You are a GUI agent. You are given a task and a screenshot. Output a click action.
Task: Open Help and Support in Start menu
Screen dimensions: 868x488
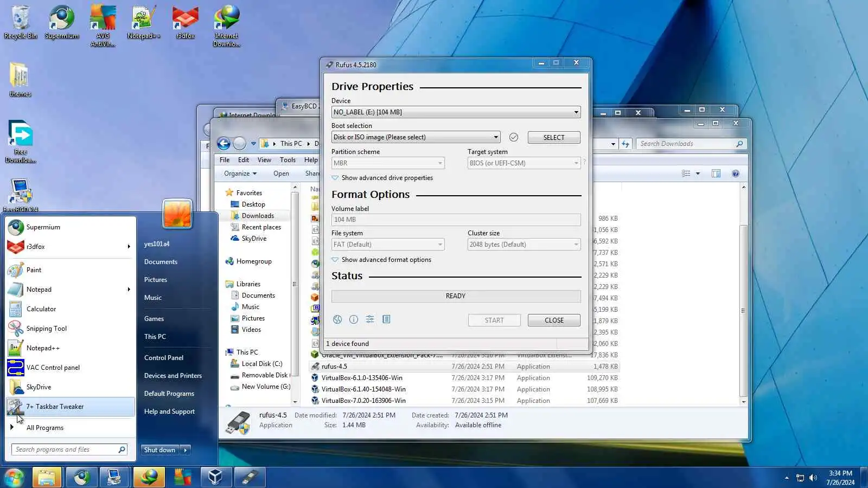tap(169, 412)
